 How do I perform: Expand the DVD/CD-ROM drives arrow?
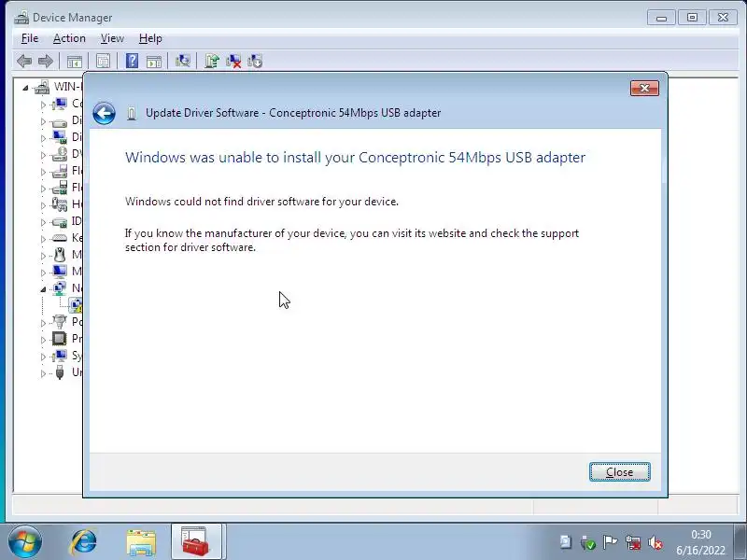coord(43,155)
